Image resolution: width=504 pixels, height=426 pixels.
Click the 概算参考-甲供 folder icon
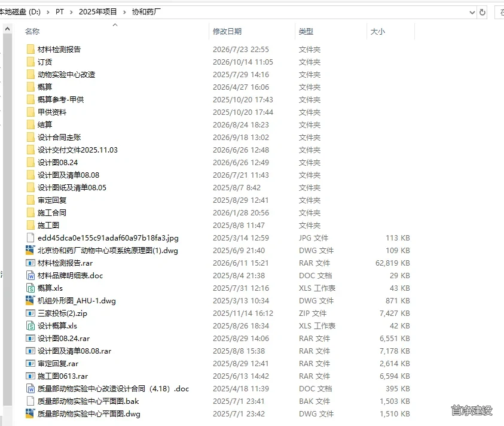(30, 99)
